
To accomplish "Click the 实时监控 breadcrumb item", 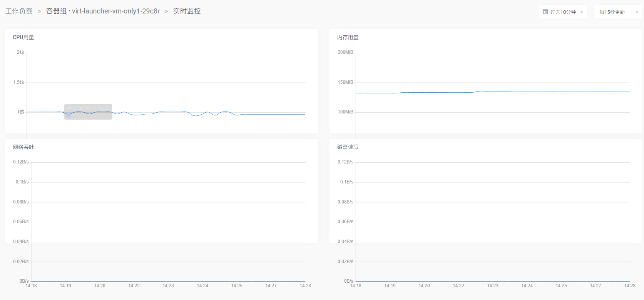I will point(187,11).
